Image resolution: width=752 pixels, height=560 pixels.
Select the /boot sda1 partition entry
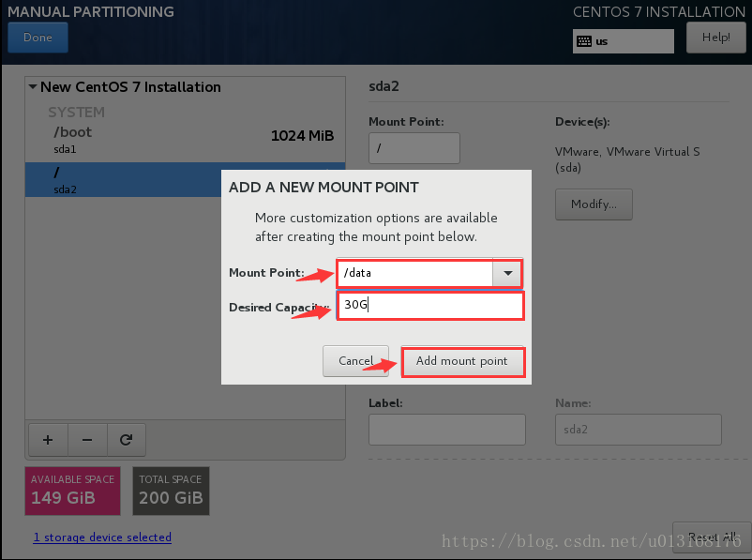coord(185,139)
